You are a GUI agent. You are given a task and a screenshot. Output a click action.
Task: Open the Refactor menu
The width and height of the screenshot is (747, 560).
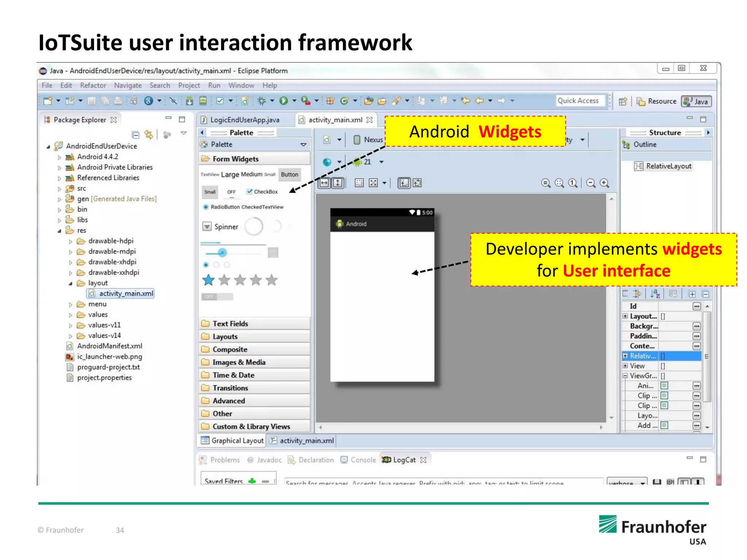[x=93, y=85]
